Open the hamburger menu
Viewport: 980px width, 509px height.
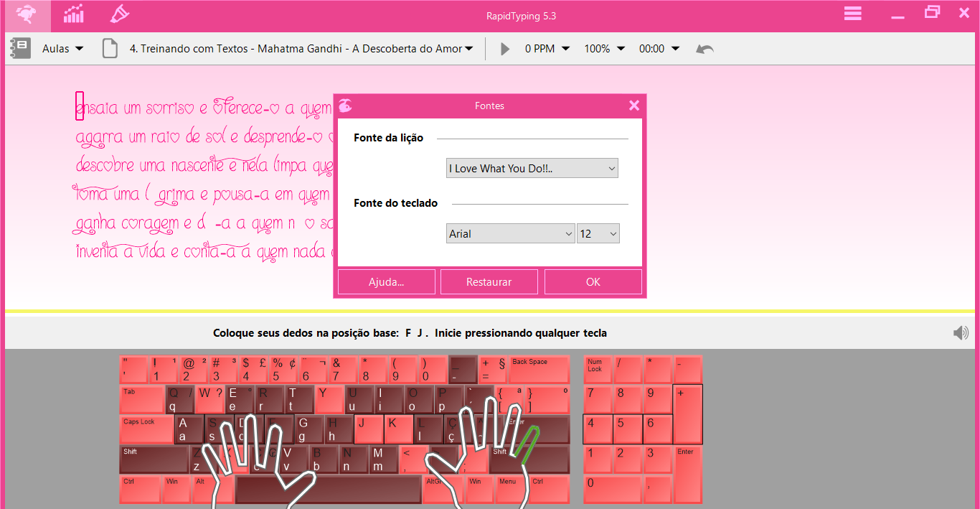tap(852, 13)
